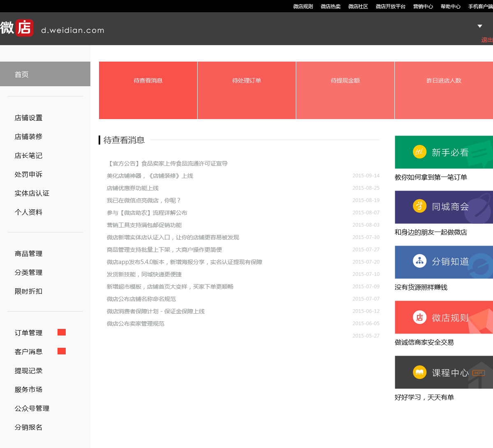Screen dimensions: 493x448
Task: Click 好好学习，天天有单 caption
Action: point(424,397)
